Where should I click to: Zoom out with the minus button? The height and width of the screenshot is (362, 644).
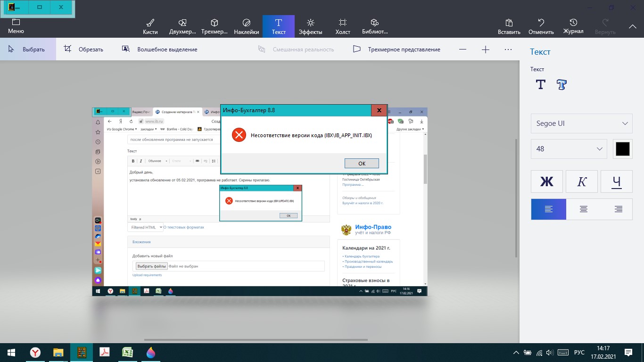point(463,49)
